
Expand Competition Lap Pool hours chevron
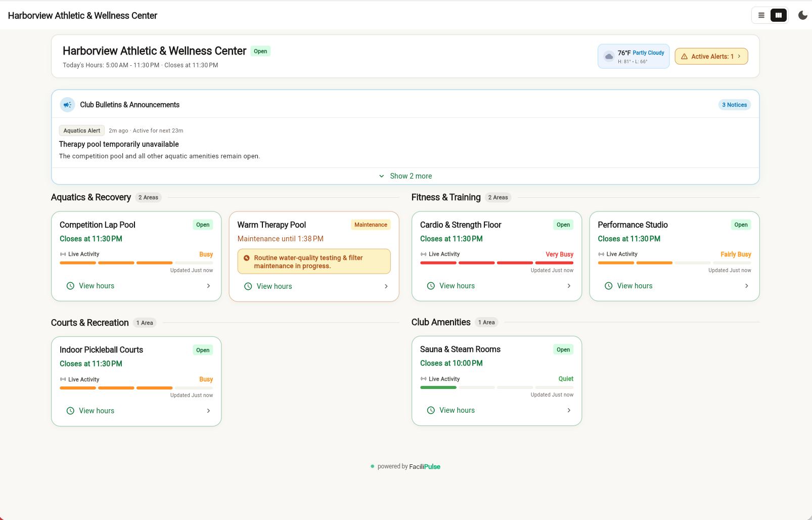click(x=208, y=286)
